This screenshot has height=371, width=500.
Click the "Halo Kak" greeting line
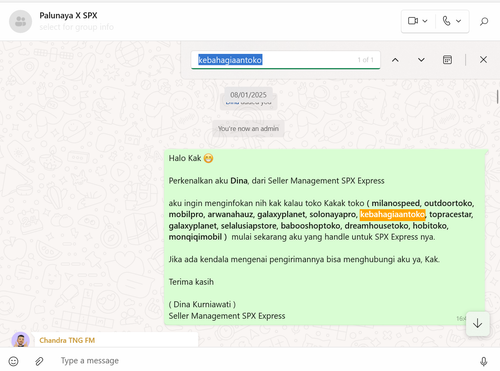(185, 158)
